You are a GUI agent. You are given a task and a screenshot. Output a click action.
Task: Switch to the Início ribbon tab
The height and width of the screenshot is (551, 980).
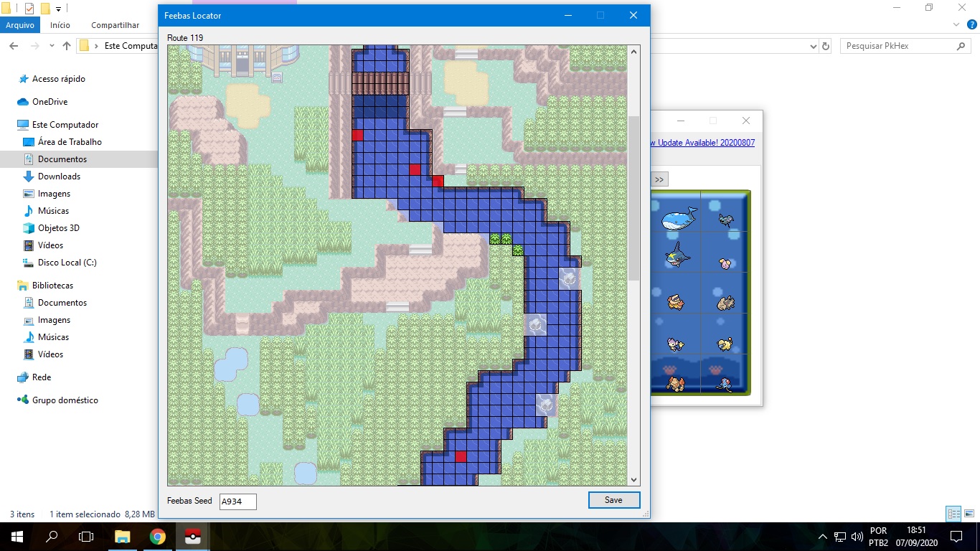coord(60,24)
